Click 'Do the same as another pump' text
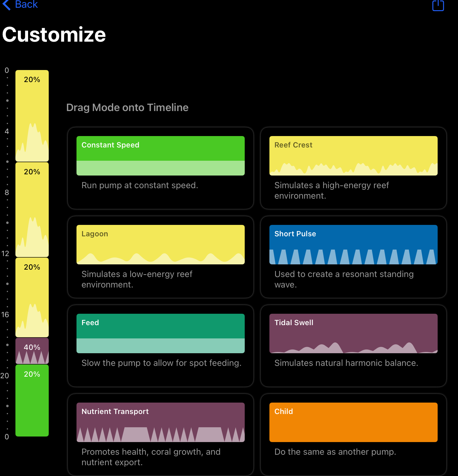This screenshot has width=458, height=476. [x=335, y=452]
